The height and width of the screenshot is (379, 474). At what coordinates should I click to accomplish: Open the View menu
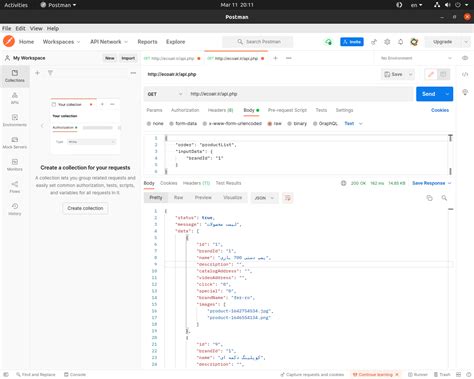pos(36,28)
